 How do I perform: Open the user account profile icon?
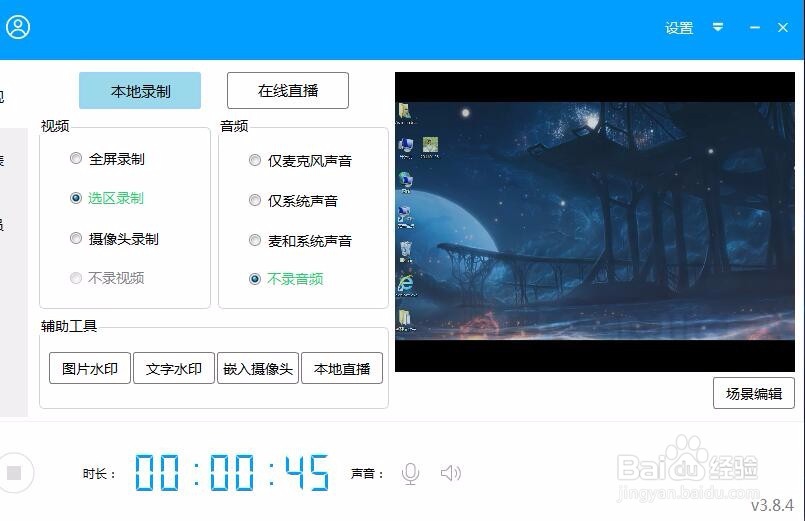tap(18, 27)
